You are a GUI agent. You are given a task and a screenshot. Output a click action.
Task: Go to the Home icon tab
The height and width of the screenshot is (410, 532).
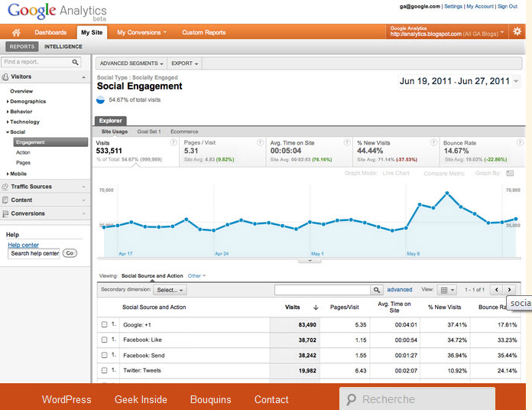coord(16,32)
